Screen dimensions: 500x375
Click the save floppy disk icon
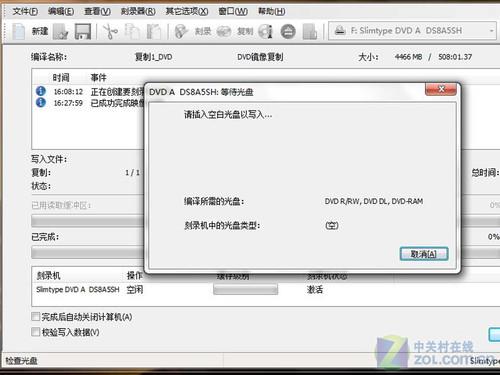[83, 32]
